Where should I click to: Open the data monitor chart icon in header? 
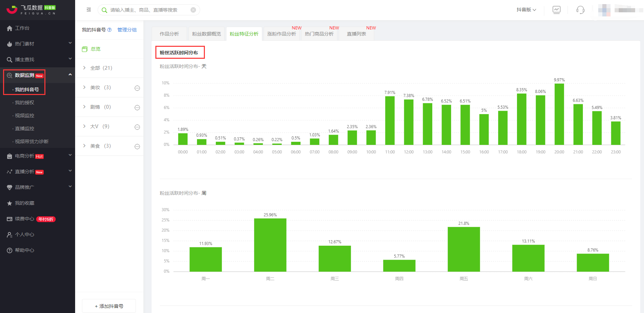coord(557,10)
